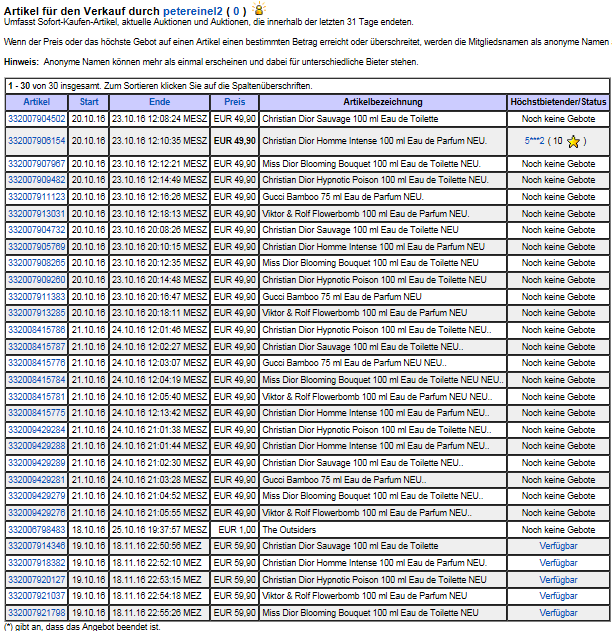This screenshot has height=631, width=612.
Task: Click Verfügbar status for item 332007921037
Action: [558, 596]
